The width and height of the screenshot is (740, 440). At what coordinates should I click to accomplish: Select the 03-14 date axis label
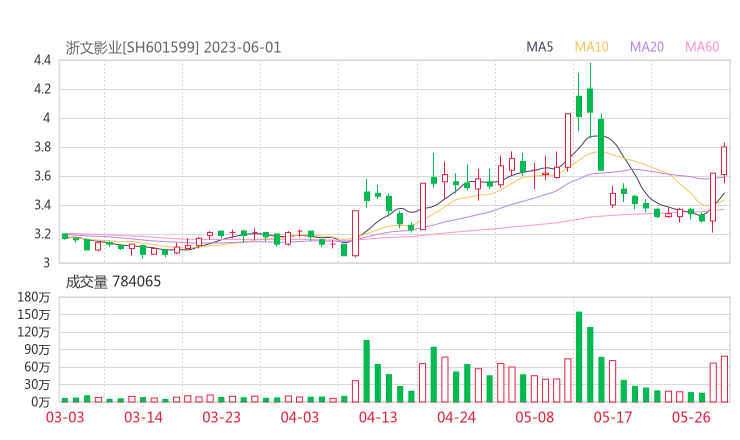pyautogui.click(x=143, y=417)
